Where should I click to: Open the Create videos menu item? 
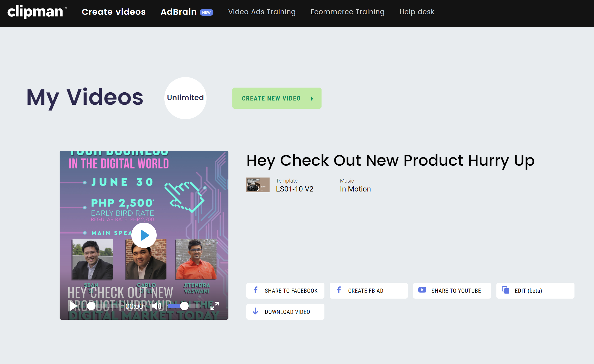(x=114, y=12)
